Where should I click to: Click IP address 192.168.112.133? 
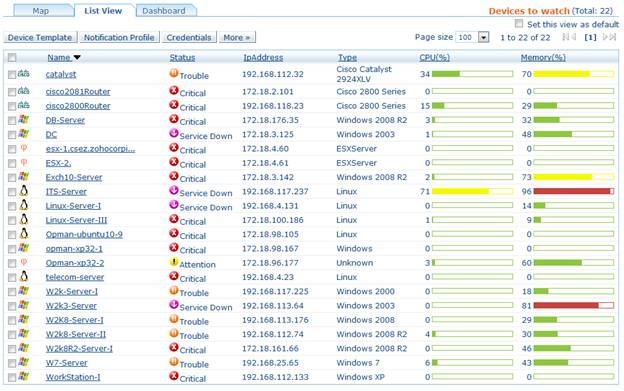[x=275, y=377]
